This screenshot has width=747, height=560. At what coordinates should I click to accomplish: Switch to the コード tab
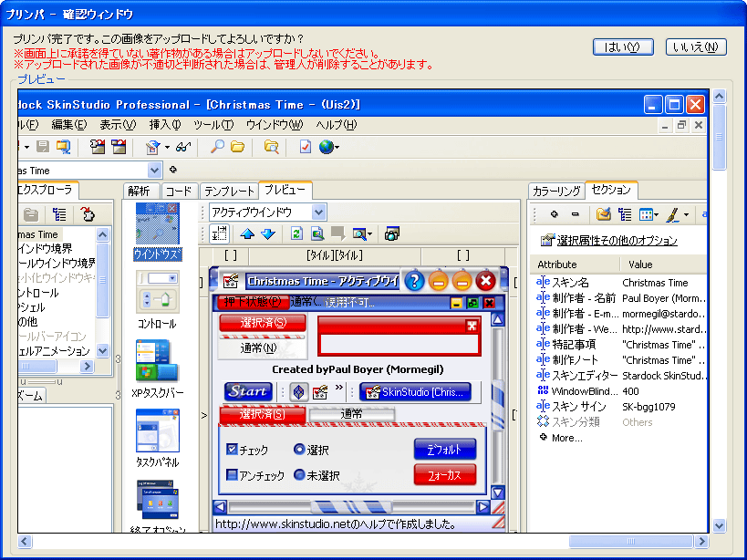tap(179, 191)
